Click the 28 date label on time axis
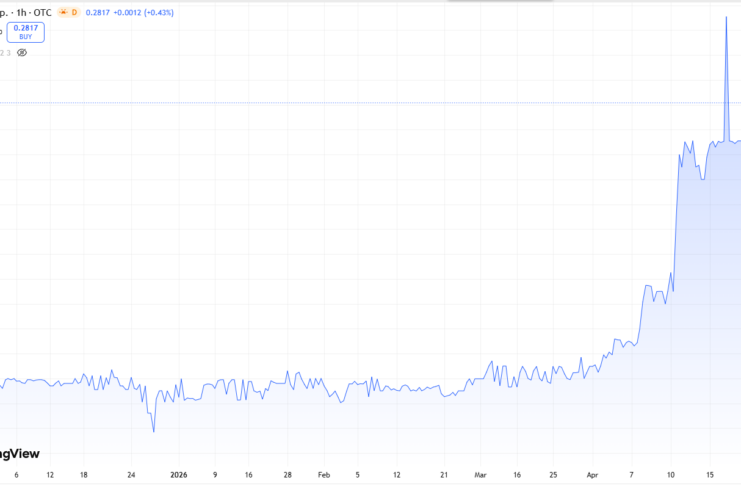741x486 pixels. point(287,475)
